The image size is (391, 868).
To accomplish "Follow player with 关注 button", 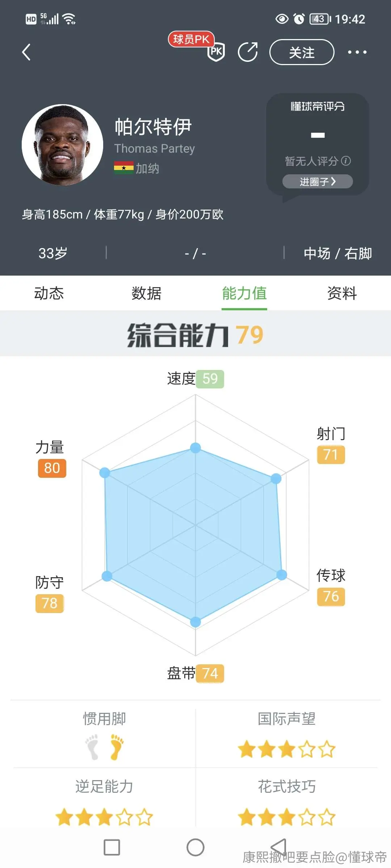I will coord(302,52).
